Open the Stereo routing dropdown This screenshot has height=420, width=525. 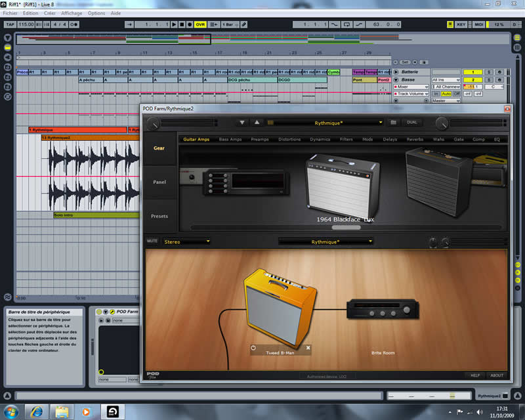(186, 241)
